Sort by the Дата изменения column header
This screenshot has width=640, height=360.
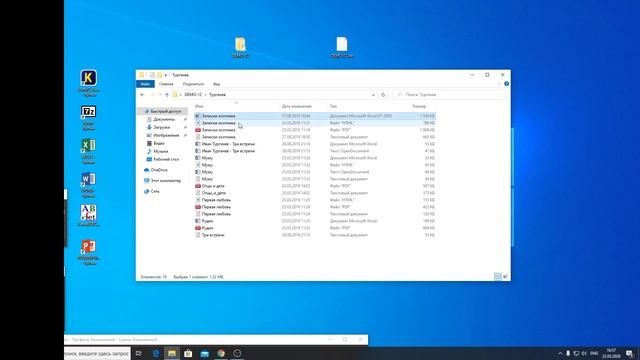pos(296,106)
